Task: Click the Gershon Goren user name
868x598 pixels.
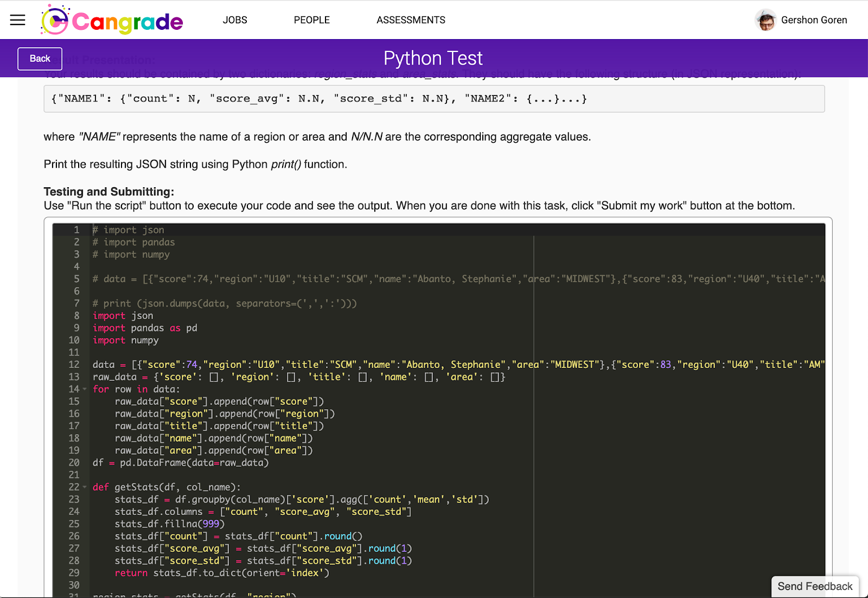Action: [x=814, y=20]
